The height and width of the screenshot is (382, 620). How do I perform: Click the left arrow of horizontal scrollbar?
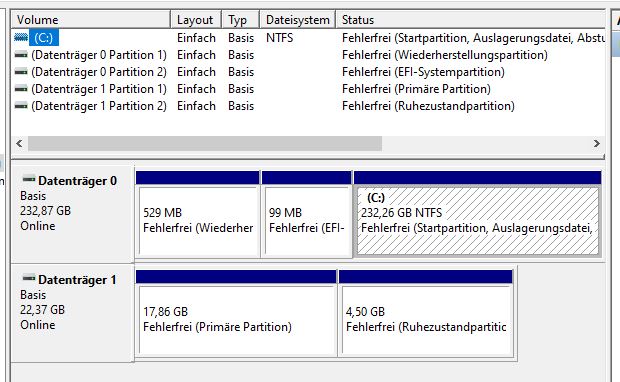19,144
